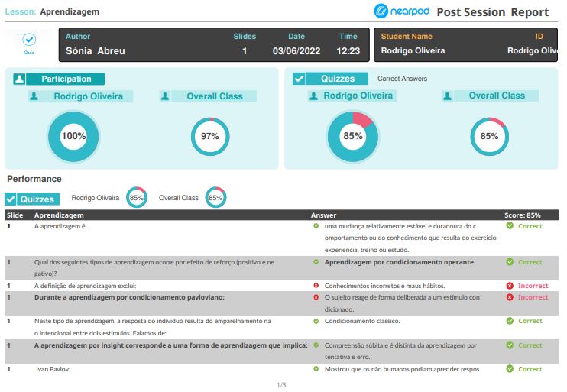Click person icon beside Rodrigo Oliveira in Participation
567x392 pixels.
click(34, 96)
